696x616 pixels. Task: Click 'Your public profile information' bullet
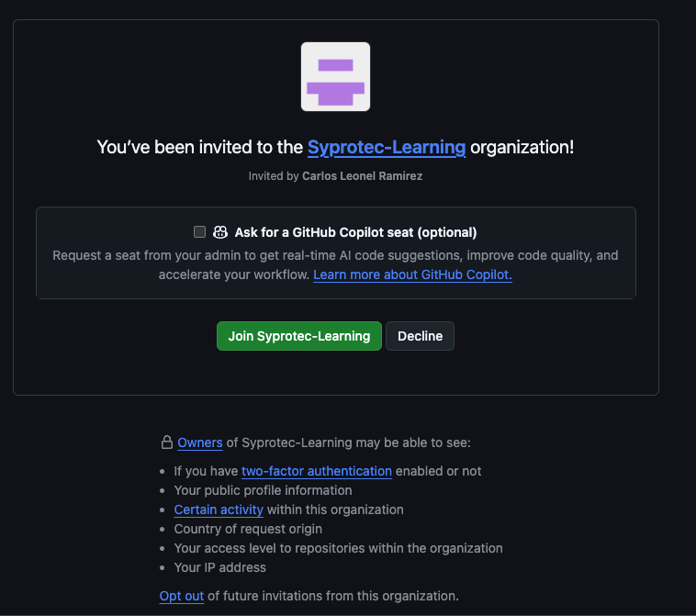coord(263,490)
